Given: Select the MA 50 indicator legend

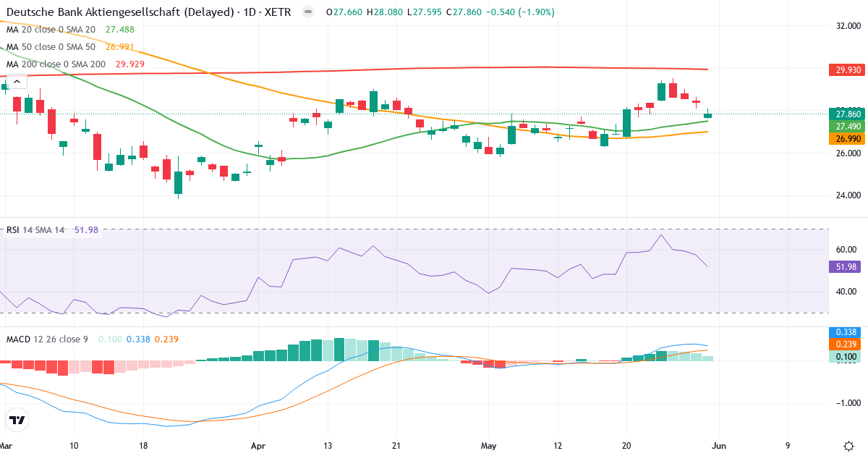Looking at the screenshot, I should (x=51, y=47).
